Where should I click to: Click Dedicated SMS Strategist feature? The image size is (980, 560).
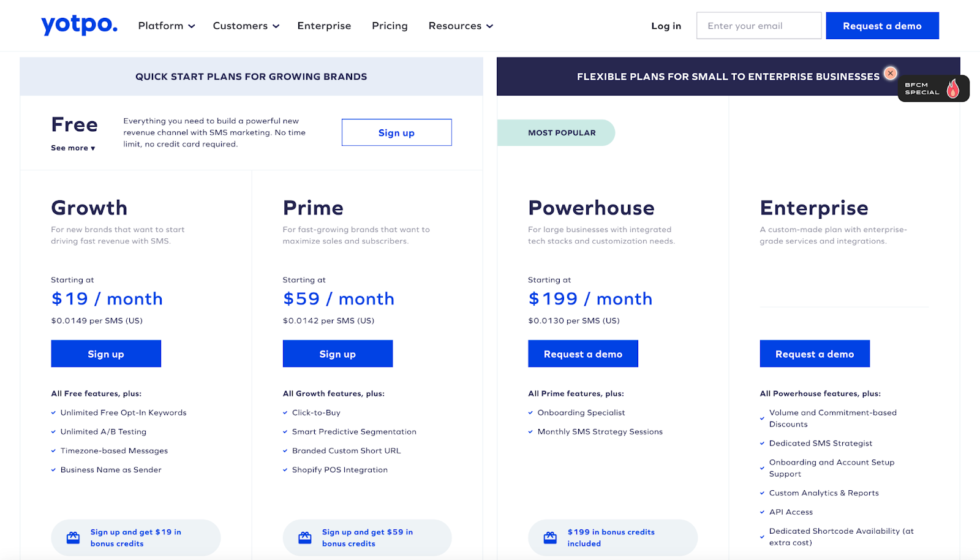(x=821, y=443)
